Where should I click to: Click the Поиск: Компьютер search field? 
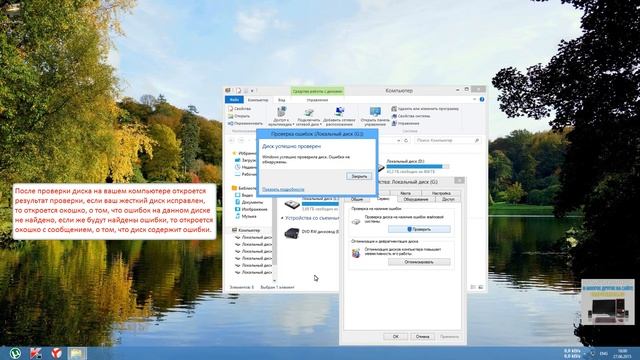447,140
